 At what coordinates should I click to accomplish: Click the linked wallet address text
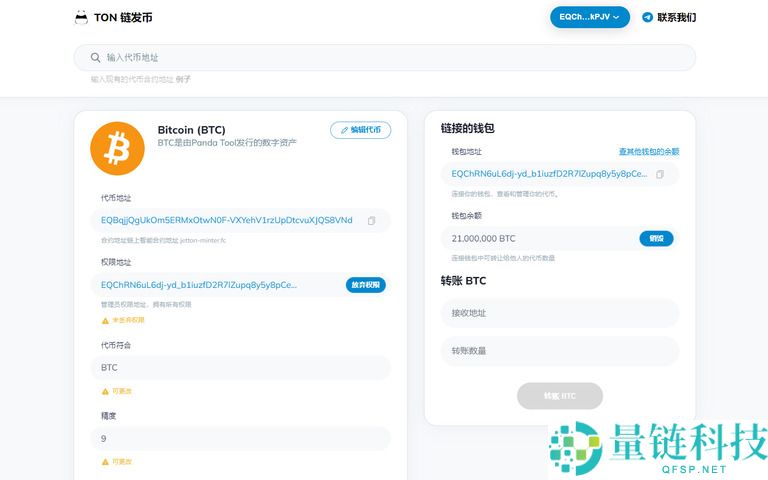pos(549,174)
